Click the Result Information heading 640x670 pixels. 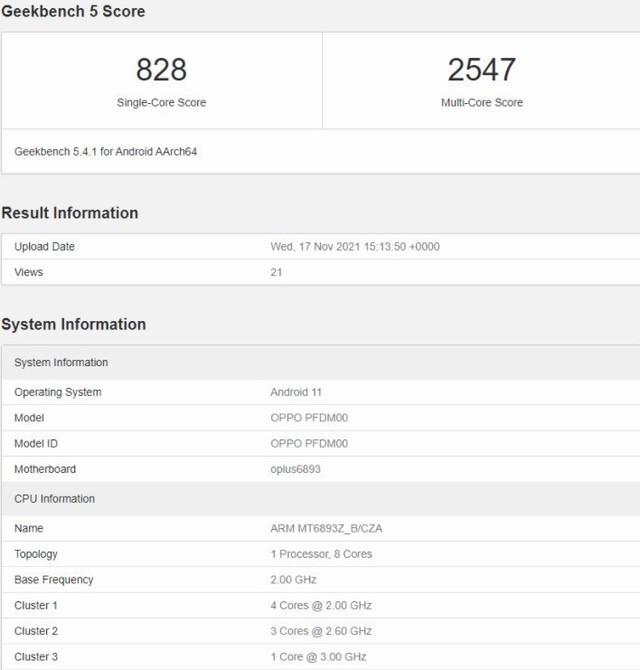70,213
